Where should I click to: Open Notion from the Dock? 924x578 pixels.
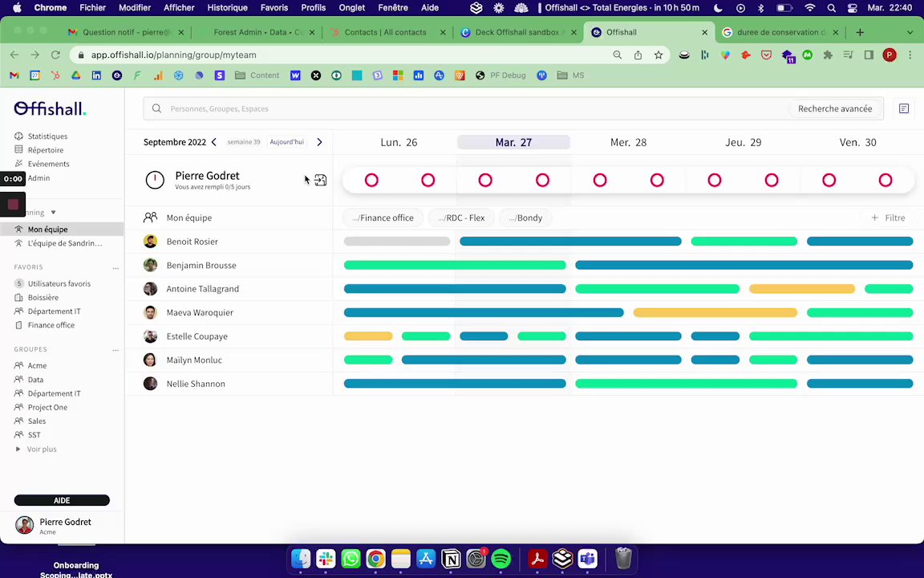[451, 558]
